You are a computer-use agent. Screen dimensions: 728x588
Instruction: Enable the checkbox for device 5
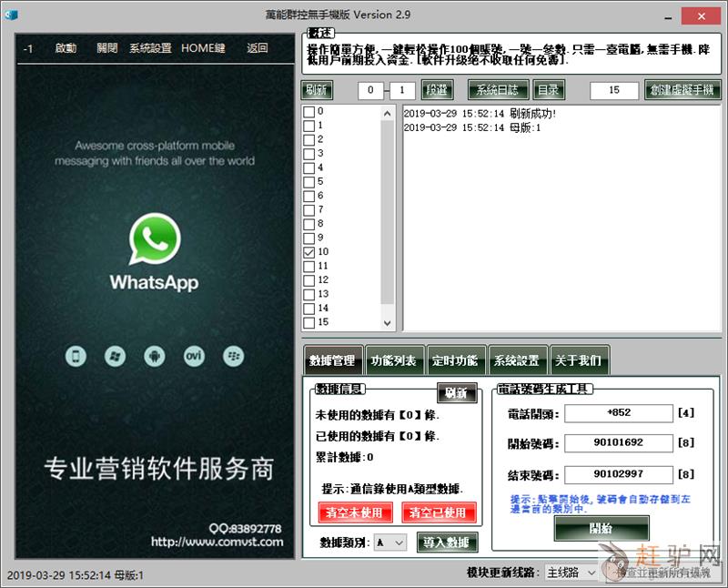pyautogui.click(x=309, y=182)
